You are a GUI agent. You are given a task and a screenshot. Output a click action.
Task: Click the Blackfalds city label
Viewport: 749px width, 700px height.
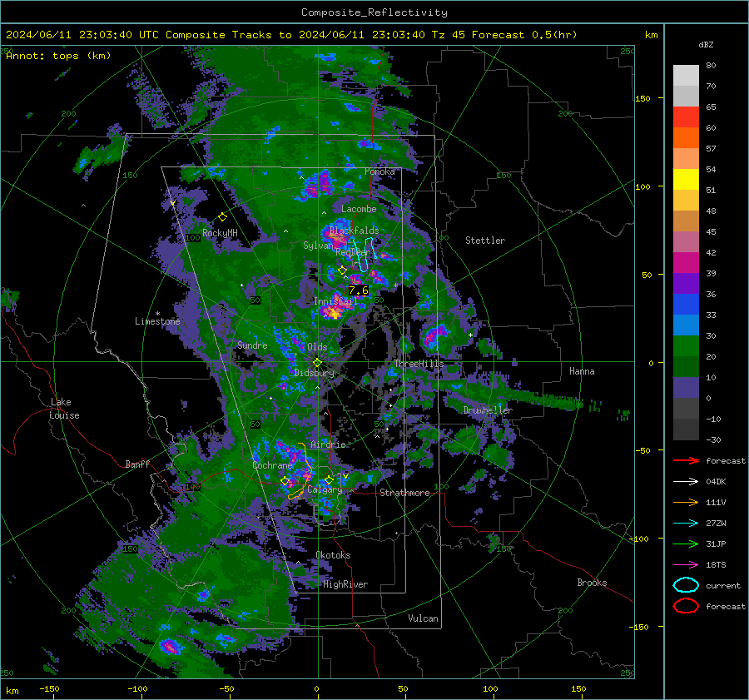pos(354,231)
